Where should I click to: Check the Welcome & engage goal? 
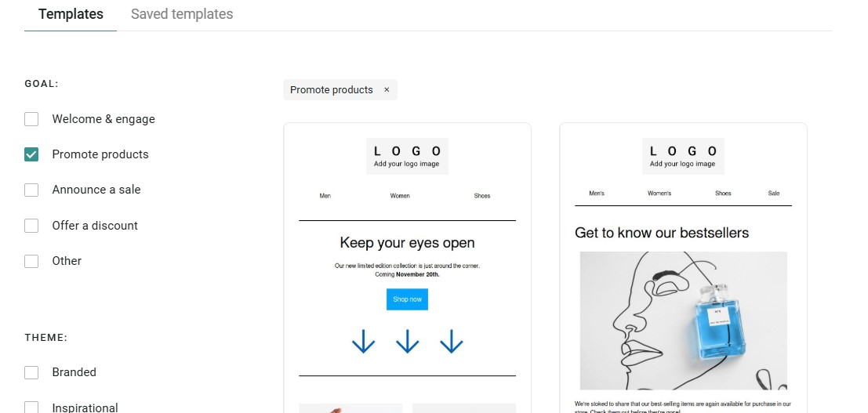click(x=31, y=119)
